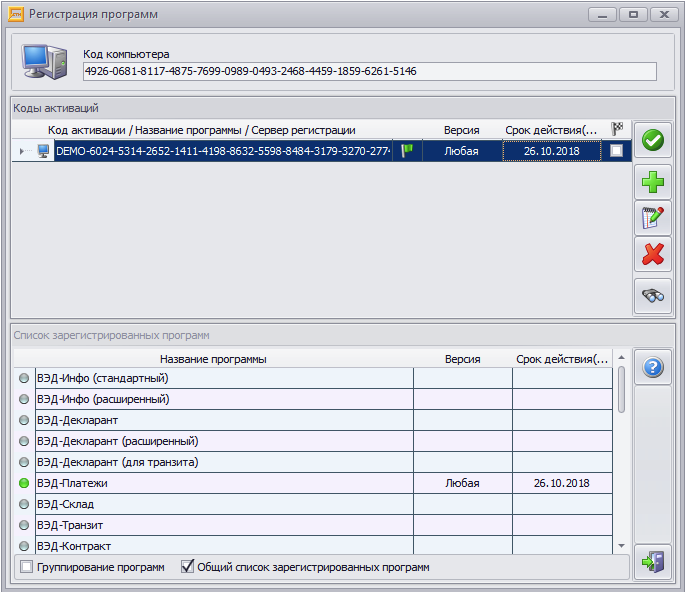The width and height of the screenshot is (685, 592).
Task: Uncheck Общий список зарегистрированных программ
Action: pyautogui.click(x=187, y=567)
